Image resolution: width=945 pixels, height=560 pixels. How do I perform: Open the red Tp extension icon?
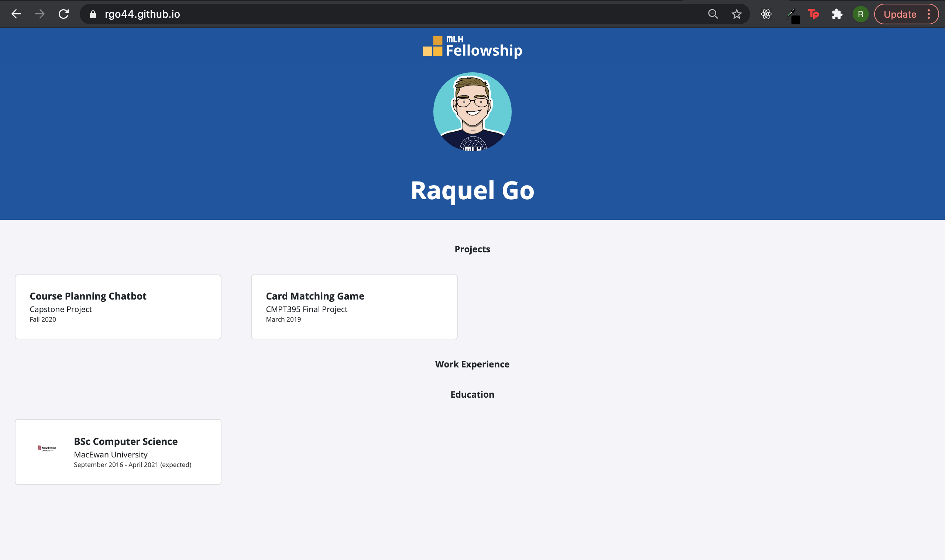pyautogui.click(x=814, y=14)
